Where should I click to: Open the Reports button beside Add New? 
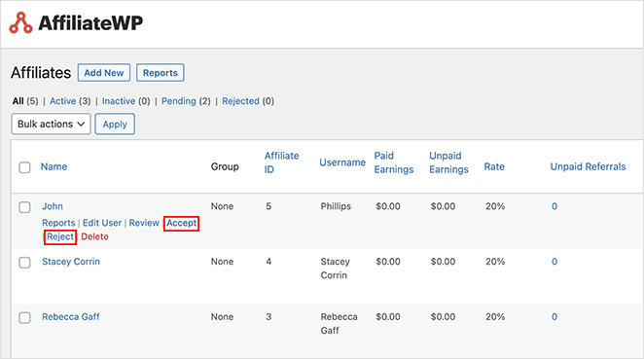pos(161,73)
